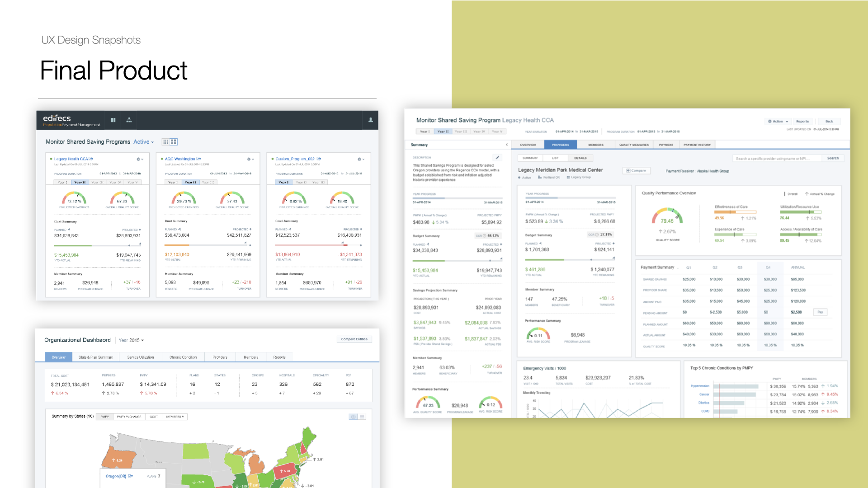
Task: Select the Cost segment in Summary by States
Action: (154, 417)
